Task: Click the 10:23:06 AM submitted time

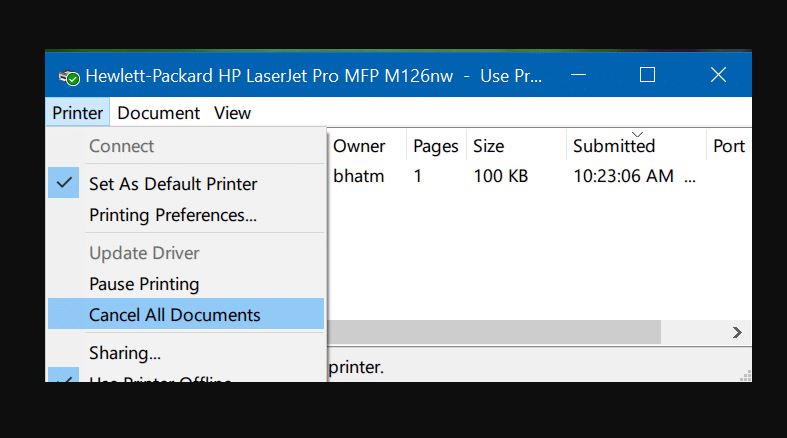Action: (623, 176)
